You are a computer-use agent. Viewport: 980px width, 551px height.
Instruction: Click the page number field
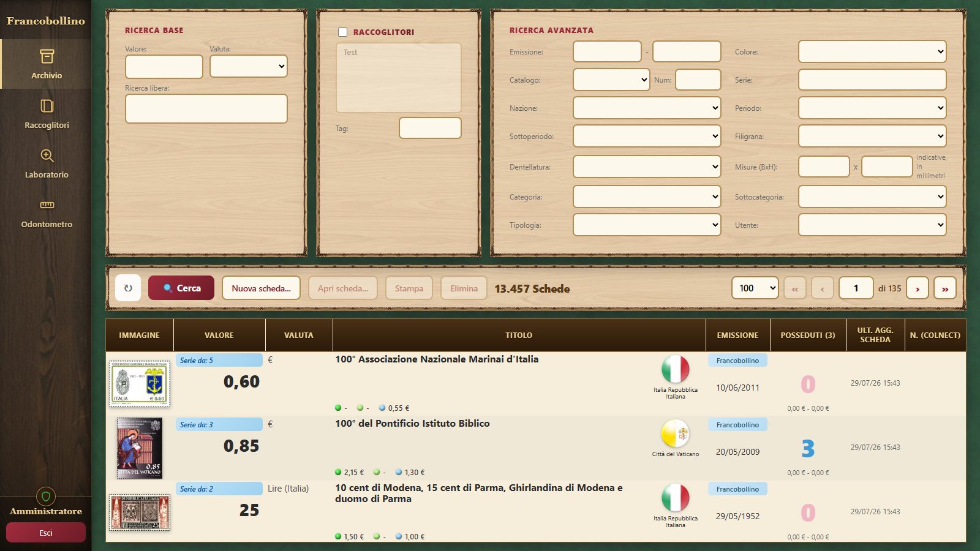pos(856,288)
